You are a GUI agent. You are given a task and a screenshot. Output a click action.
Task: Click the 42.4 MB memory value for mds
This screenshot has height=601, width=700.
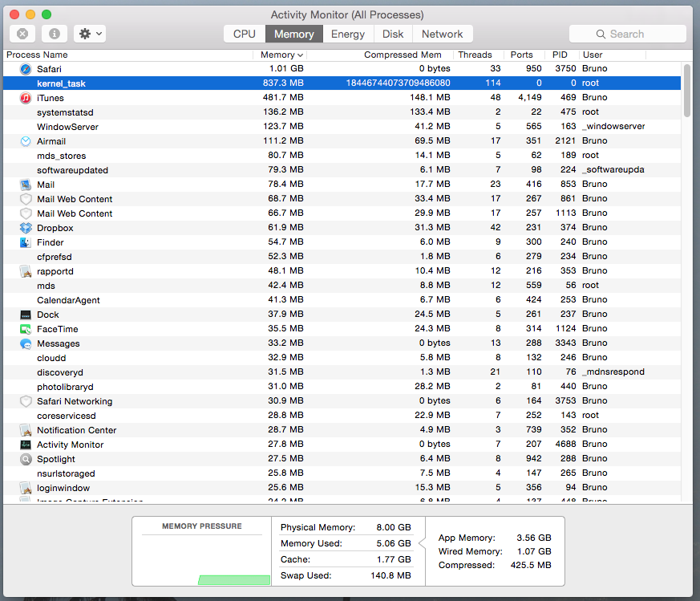pyautogui.click(x=285, y=285)
